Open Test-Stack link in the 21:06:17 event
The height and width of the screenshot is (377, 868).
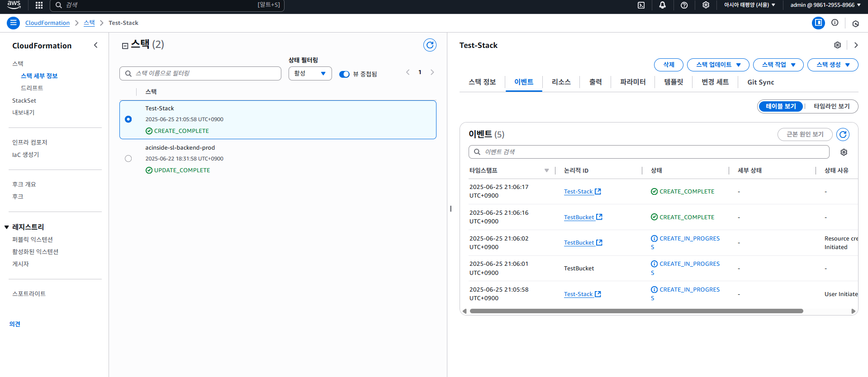pyautogui.click(x=582, y=192)
